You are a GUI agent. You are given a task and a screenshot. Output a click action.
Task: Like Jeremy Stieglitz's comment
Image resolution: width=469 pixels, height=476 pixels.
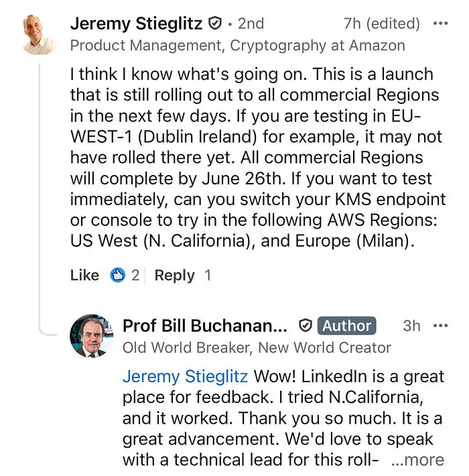point(84,275)
